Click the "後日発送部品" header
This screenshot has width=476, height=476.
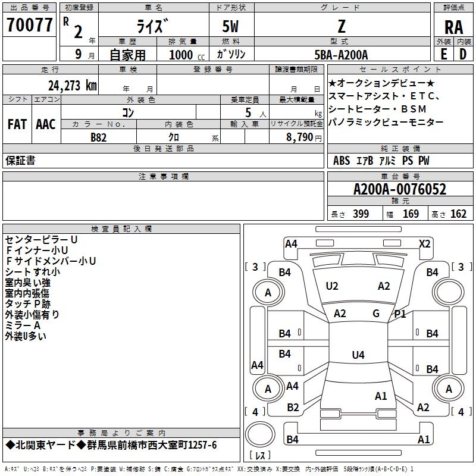tap(164, 148)
